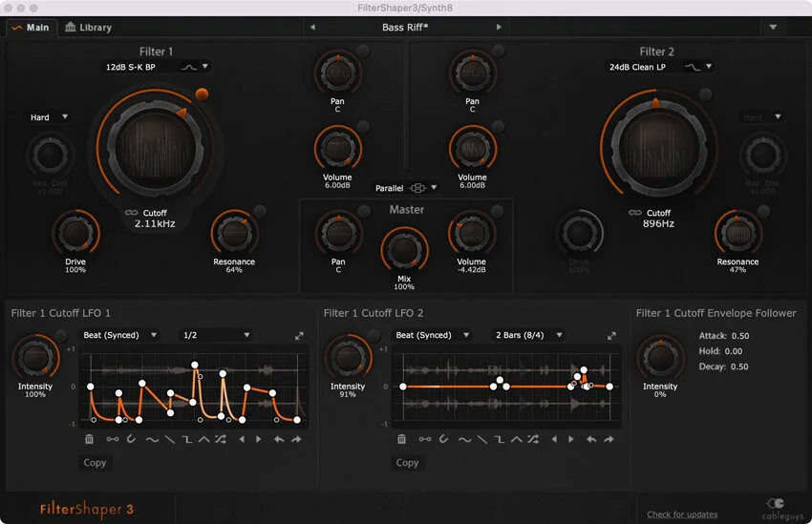812x524 pixels.
Task: Open the Check for updates link
Action: tap(682, 514)
